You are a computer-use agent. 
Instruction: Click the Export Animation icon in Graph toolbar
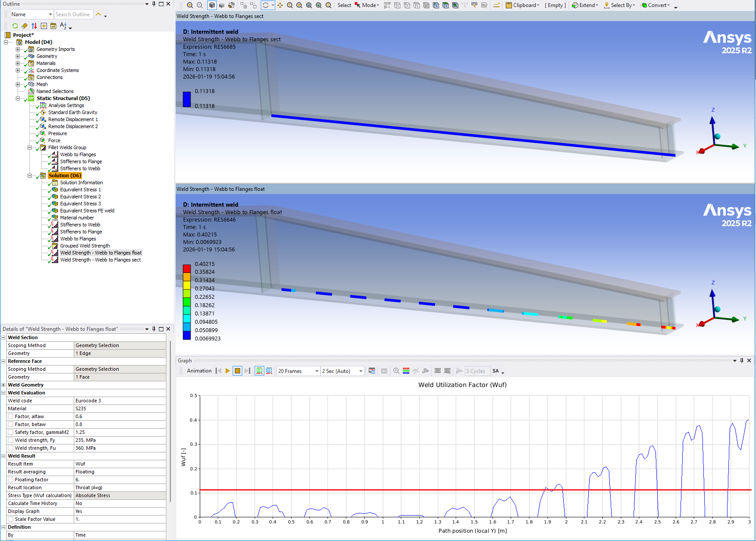(x=372, y=371)
